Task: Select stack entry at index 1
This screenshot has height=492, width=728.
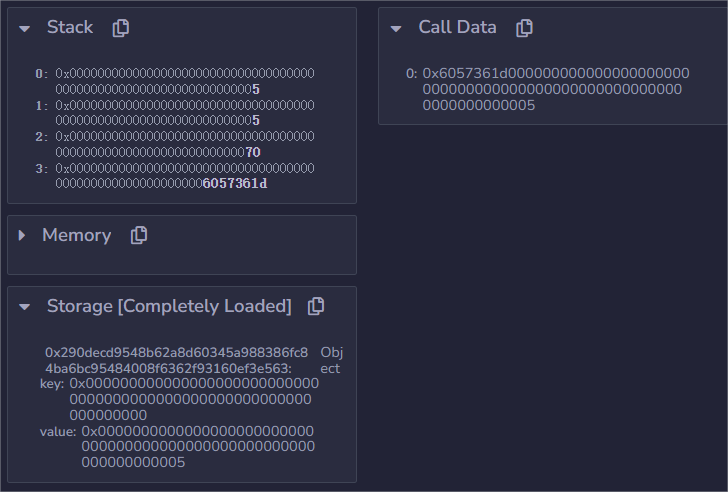Action: [x=184, y=112]
